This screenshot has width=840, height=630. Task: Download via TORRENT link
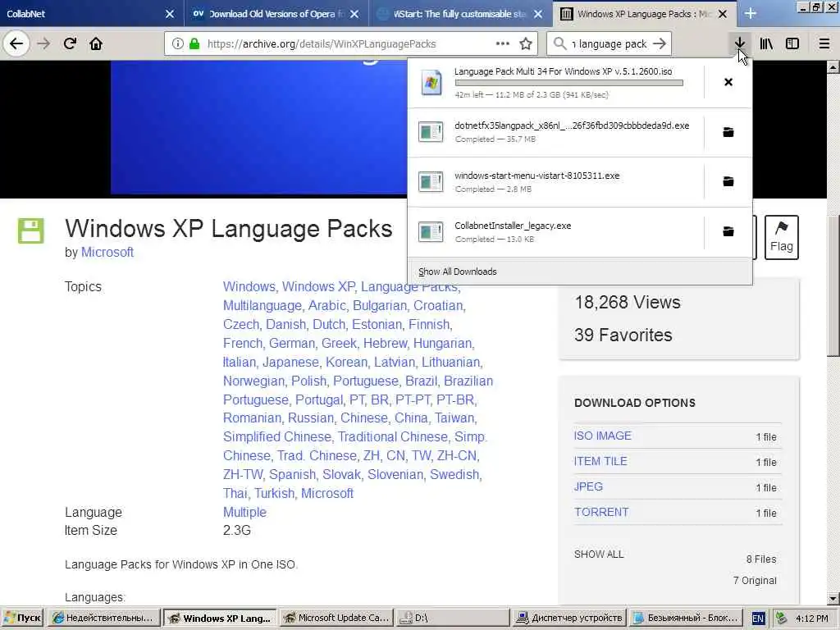[x=601, y=512]
